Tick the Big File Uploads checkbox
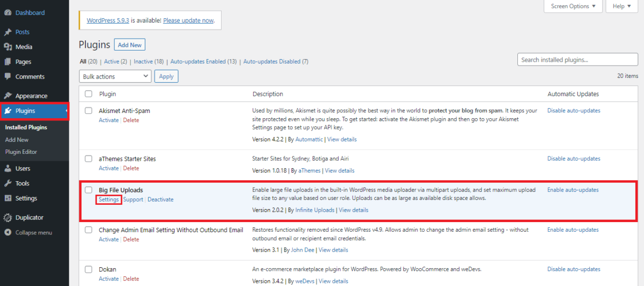 point(89,190)
